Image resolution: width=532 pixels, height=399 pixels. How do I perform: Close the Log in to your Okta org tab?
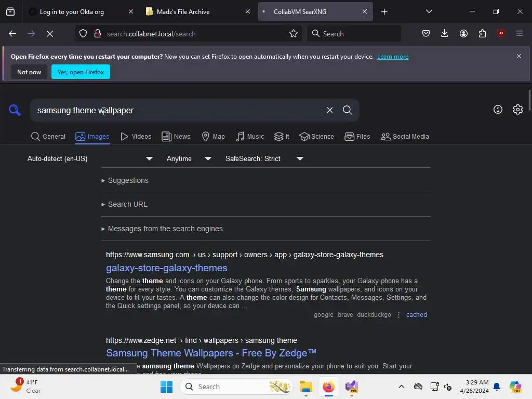[x=130, y=11]
